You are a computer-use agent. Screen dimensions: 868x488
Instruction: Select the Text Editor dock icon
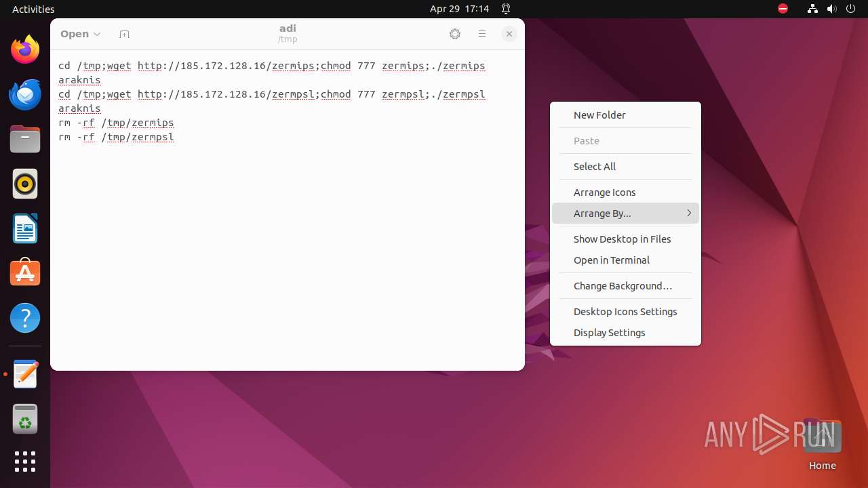tap(25, 374)
